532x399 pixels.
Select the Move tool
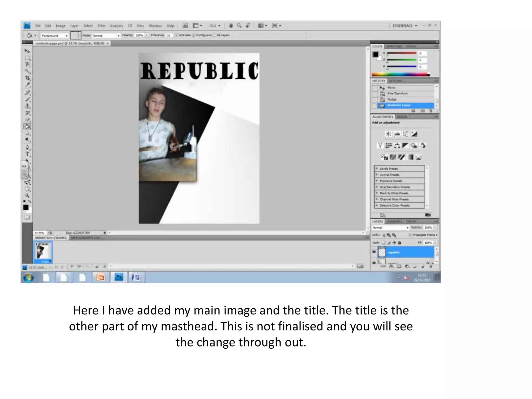(x=27, y=51)
